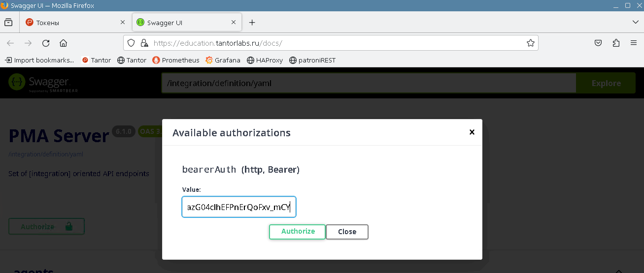Click the home icon in toolbar
The width and height of the screenshot is (644, 273).
[x=63, y=43]
